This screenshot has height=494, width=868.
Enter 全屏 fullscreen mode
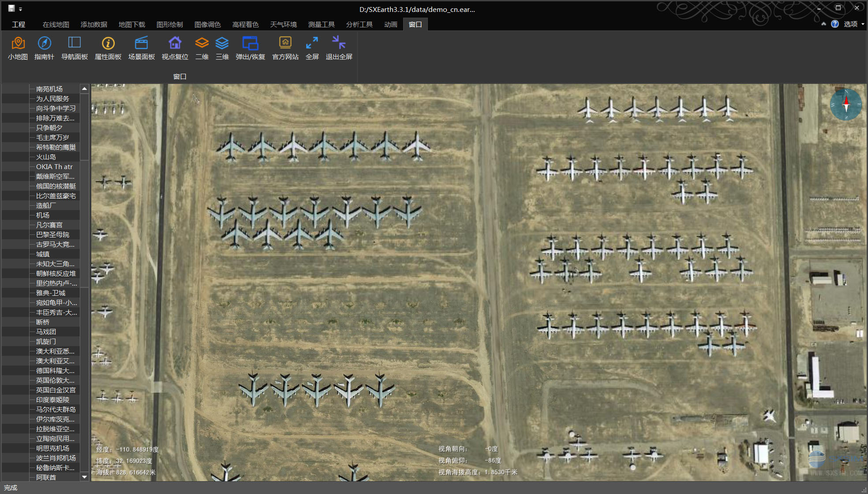312,48
